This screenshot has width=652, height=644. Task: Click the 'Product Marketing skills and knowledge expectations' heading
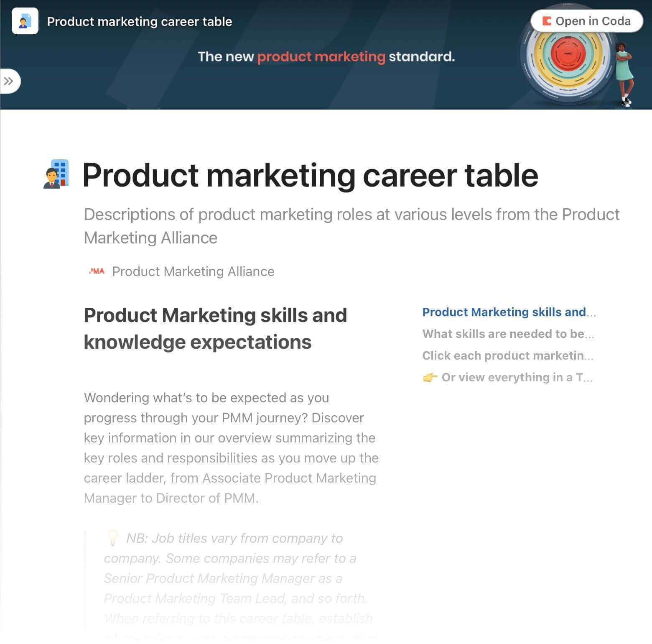[x=215, y=329]
